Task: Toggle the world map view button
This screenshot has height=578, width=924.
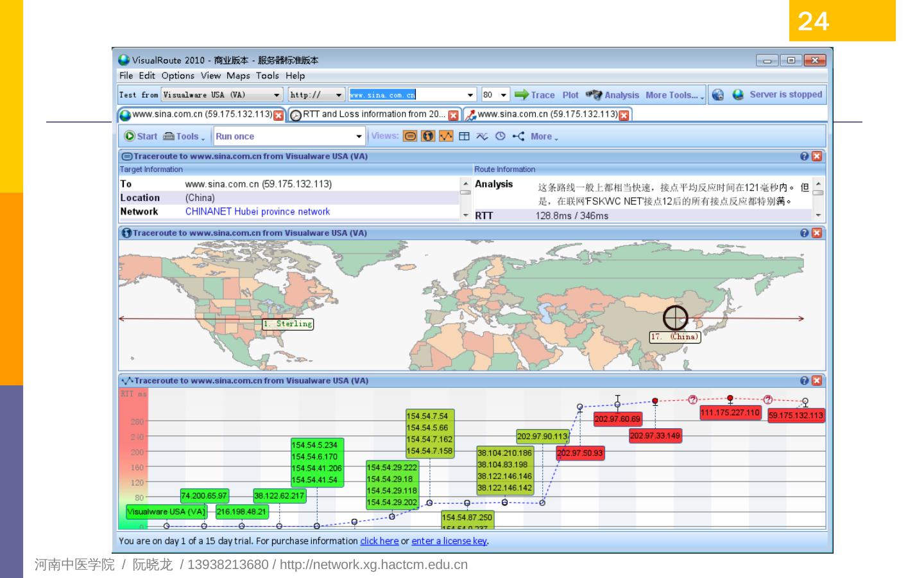Action: point(428,136)
